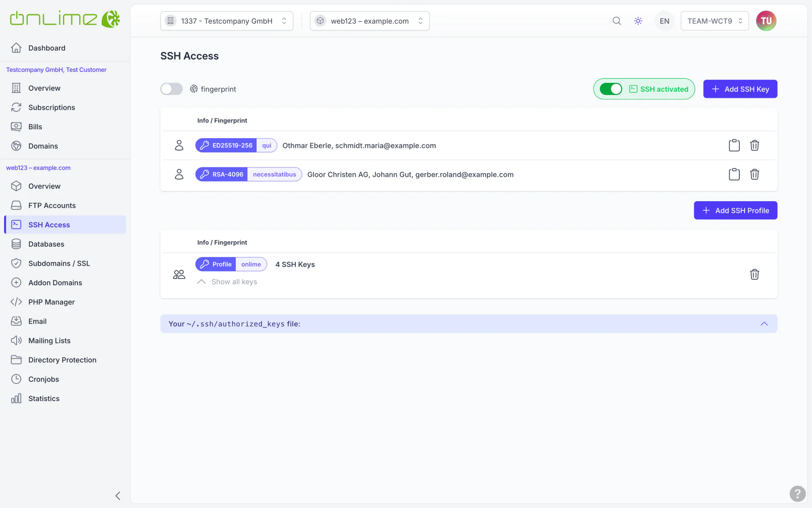
Task: Click the onlime logo
Action: coord(65,19)
